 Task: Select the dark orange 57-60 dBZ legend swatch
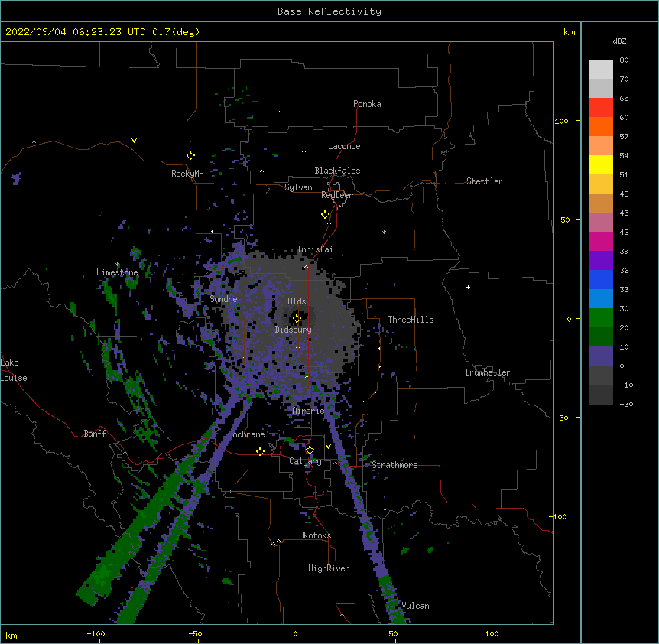pos(601,126)
